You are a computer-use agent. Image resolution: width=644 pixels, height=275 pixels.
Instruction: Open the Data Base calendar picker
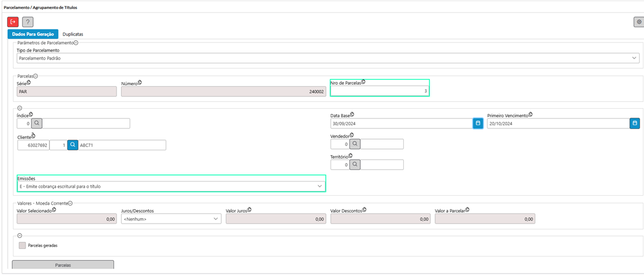tap(478, 123)
